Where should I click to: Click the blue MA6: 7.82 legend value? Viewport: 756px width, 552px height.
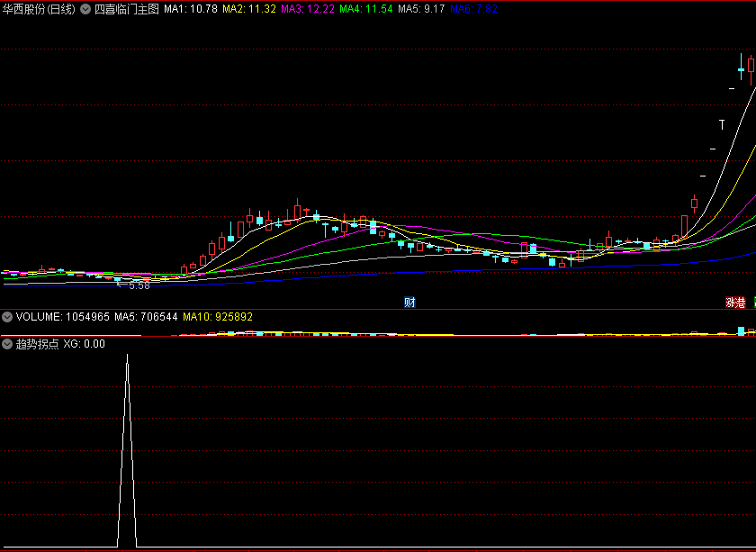click(x=473, y=9)
